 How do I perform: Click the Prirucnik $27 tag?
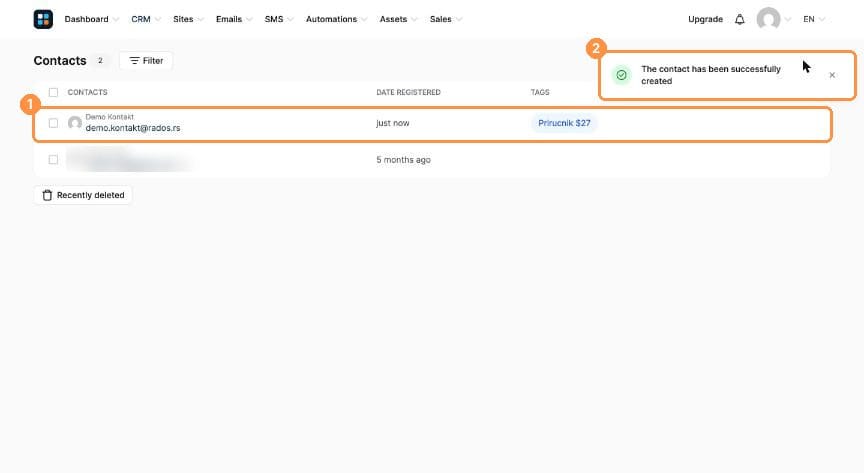pyautogui.click(x=564, y=123)
